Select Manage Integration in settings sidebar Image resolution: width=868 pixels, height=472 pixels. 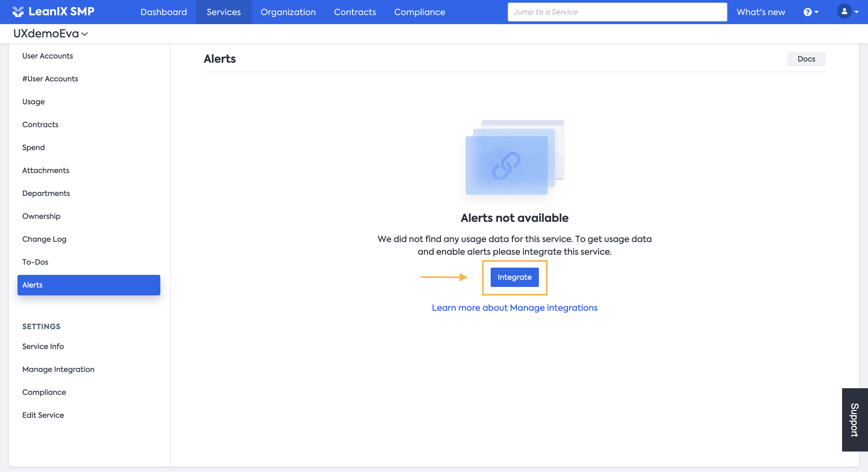[x=58, y=369]
